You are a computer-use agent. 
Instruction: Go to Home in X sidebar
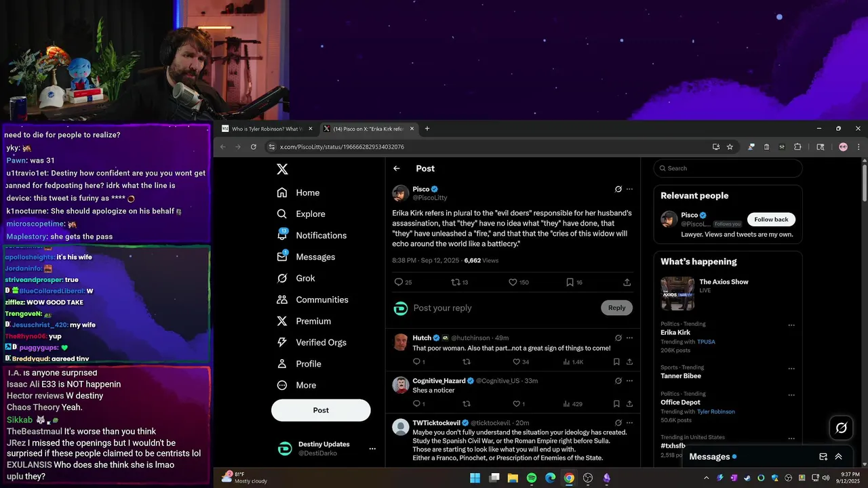298,192
